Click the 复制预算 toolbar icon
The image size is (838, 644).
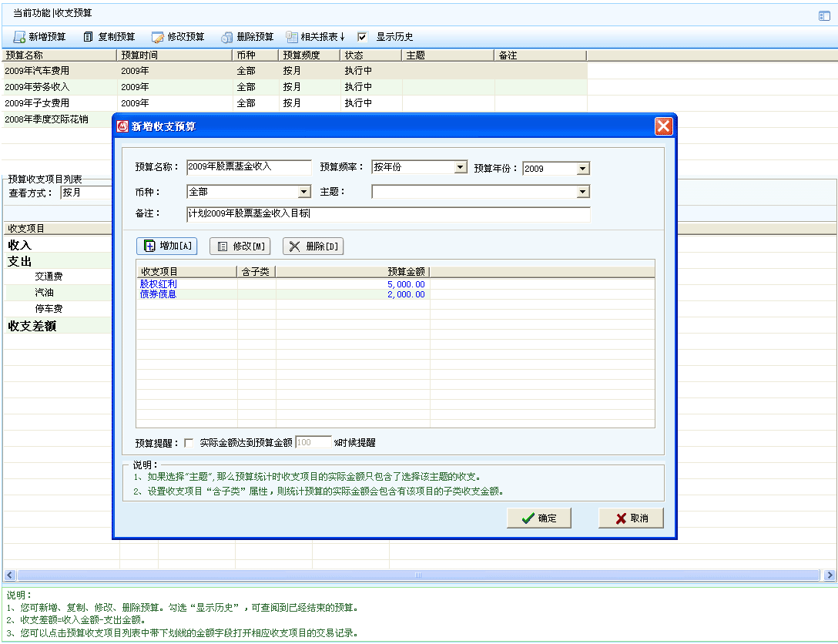coord(89,37)
